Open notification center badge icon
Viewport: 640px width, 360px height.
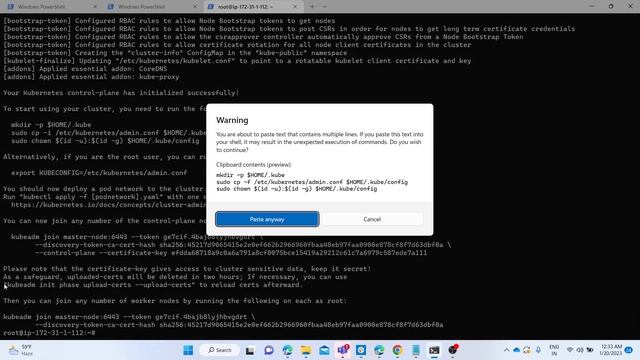click(x=629, y=350)
